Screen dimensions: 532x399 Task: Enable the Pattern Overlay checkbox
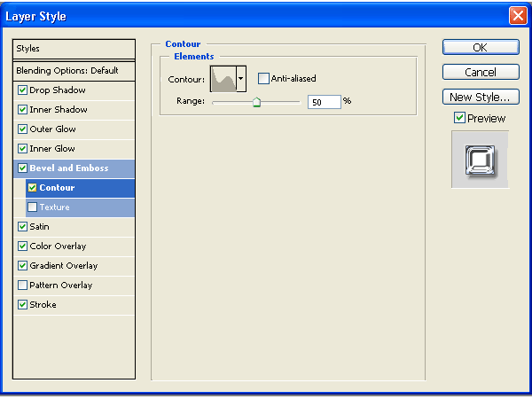click(22, 286)
